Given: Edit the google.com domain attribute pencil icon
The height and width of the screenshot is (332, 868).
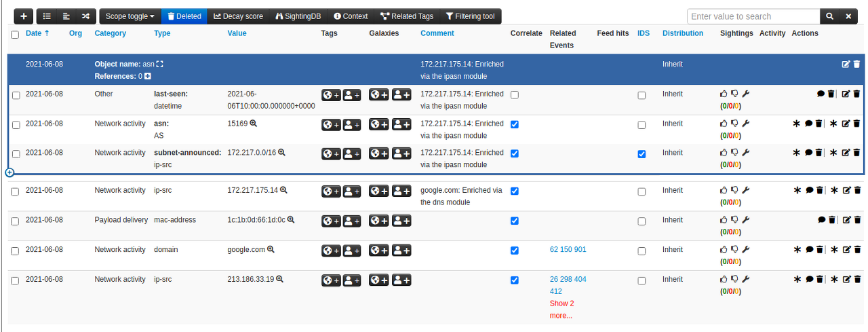Looking at the screenshot, I should click(x=846, y=250).
